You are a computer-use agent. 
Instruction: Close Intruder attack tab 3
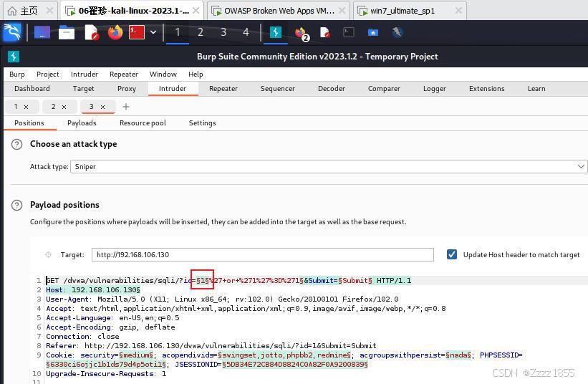[x=102, y=107]
